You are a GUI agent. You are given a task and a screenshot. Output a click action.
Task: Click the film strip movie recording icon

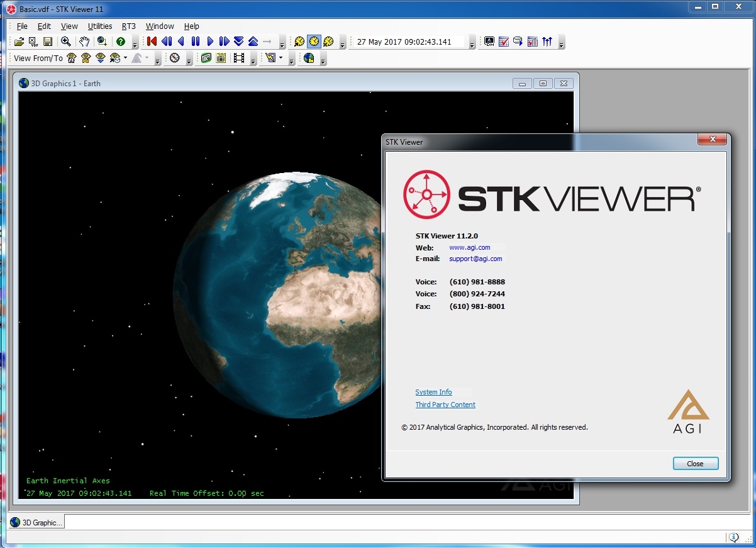239,58
